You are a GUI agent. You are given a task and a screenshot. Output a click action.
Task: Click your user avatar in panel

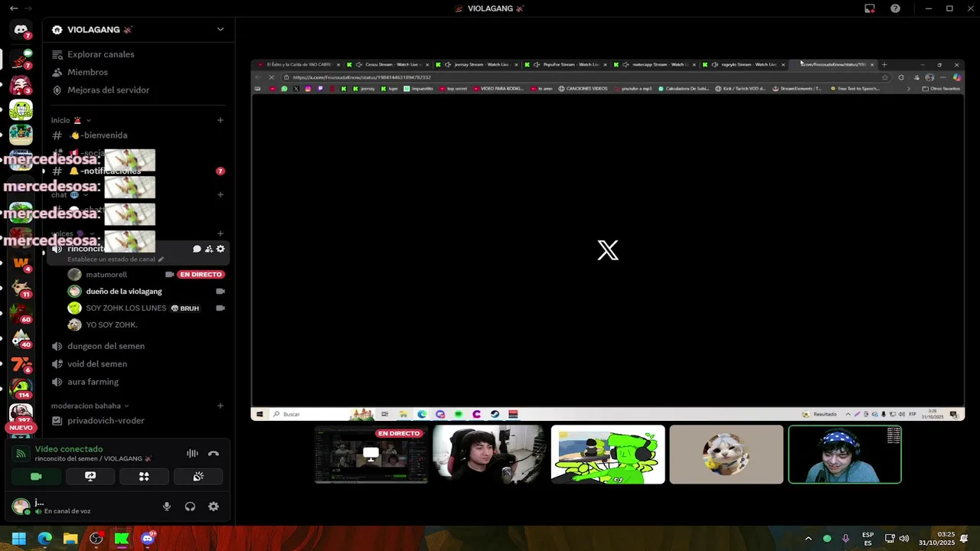tap(21, 506)
